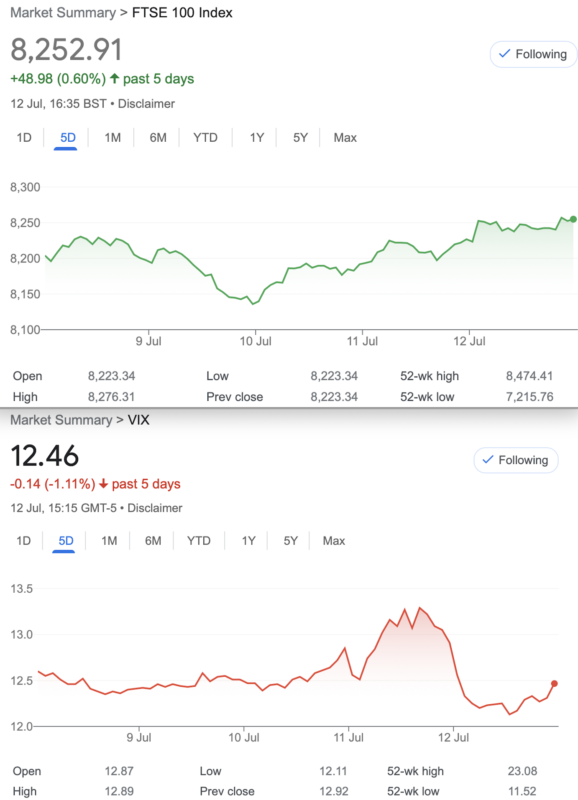Click FTSE High value 8,276.31
The image size is (578, 800).
pyautogui.click(x=111, y=397)
